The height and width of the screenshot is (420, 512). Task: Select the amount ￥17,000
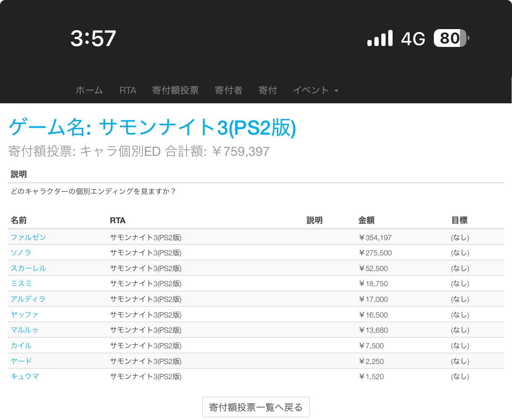pos(373,300)
